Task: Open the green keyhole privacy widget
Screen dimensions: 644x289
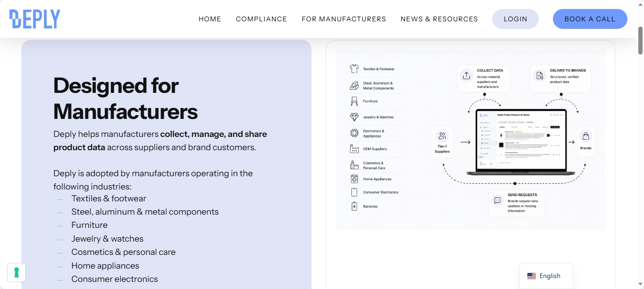Action: 17,272
